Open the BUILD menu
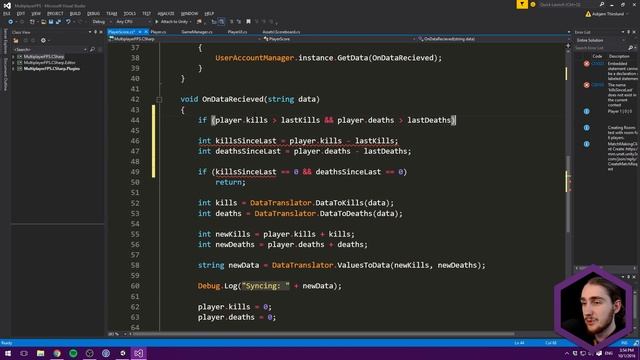Image resolution: width=640 pixels, height=360 pixels. pos(75,13)
